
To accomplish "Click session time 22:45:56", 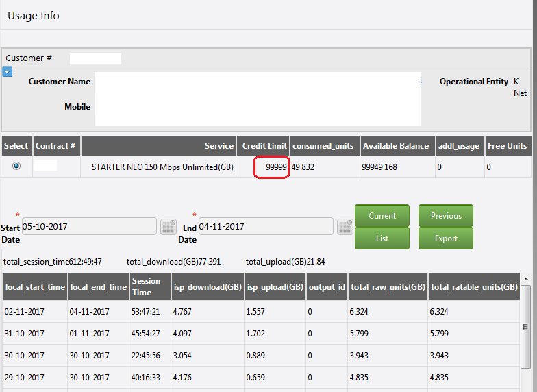I will pos(145,356).
